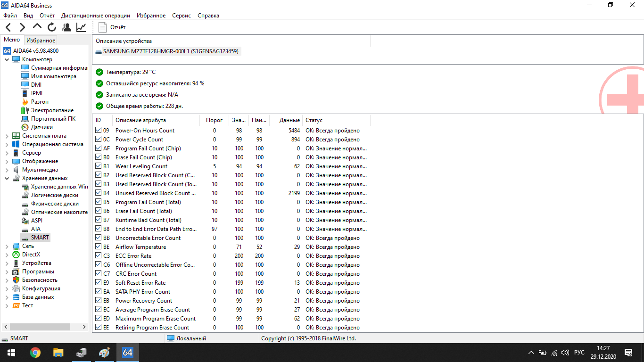Sort by Описание атрибута column header
This screenshot has width=644, height=362.
point(156,120)
